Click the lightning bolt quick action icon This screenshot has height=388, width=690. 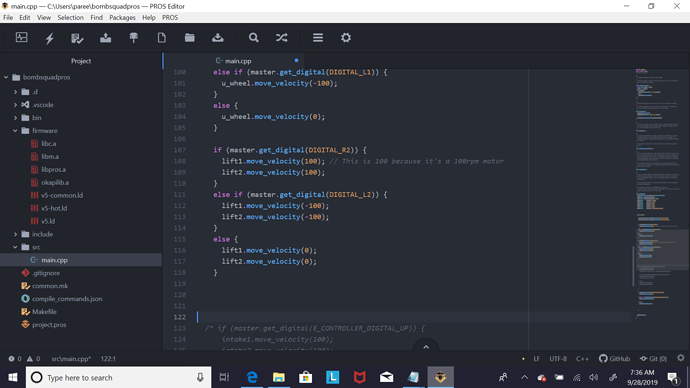[x=50, y=38]
